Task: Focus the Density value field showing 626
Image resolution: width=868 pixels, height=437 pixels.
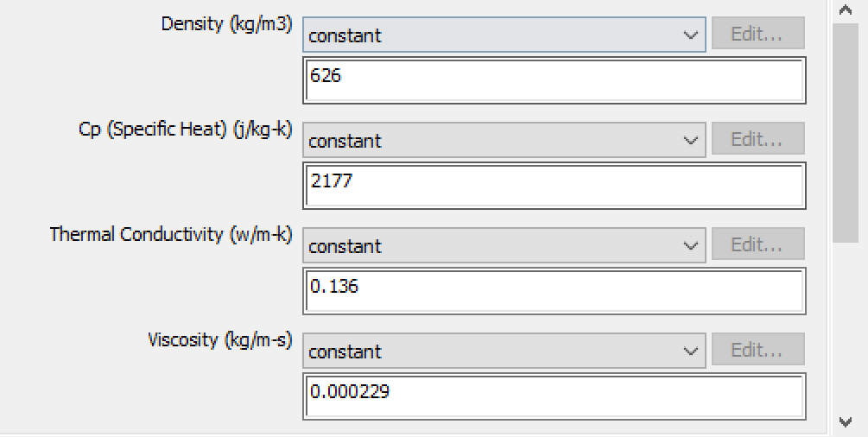Action: coord(554,80)
